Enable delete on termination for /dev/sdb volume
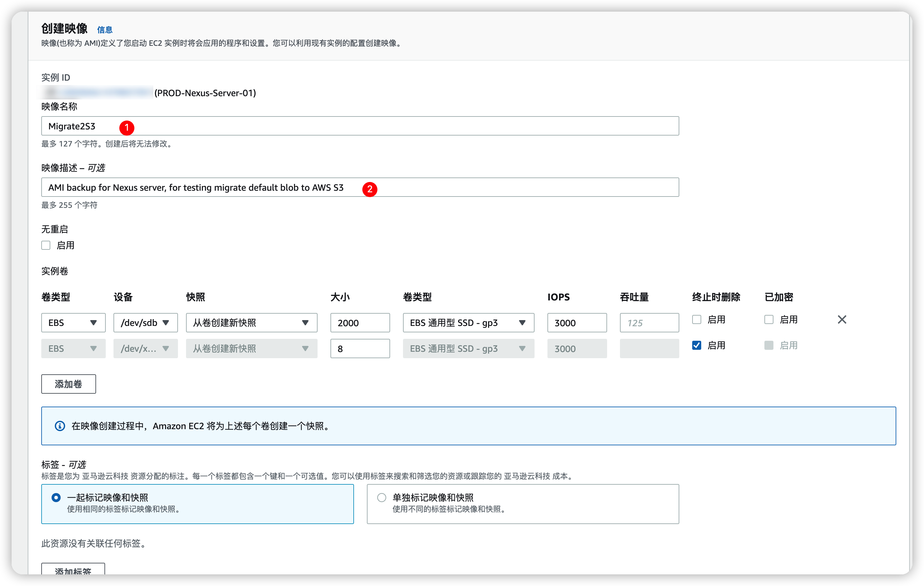The height and width of the screenshot is (586, 924). (696, 319)
